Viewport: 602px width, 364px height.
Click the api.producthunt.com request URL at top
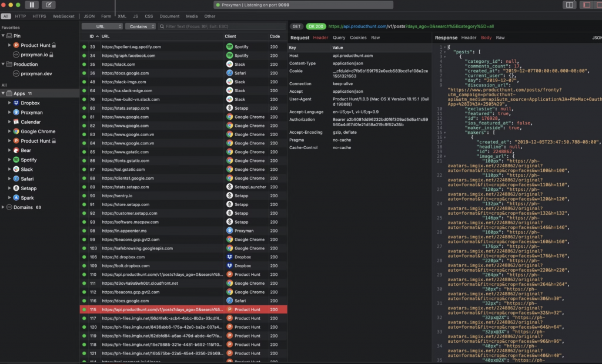pyautogui.click(x=411, y=26)
